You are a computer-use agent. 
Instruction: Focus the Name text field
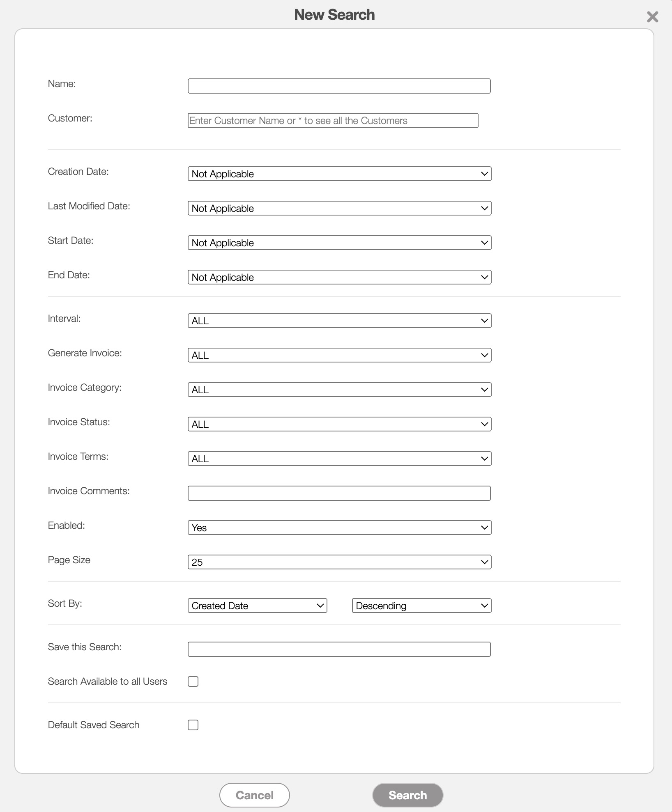339,86
